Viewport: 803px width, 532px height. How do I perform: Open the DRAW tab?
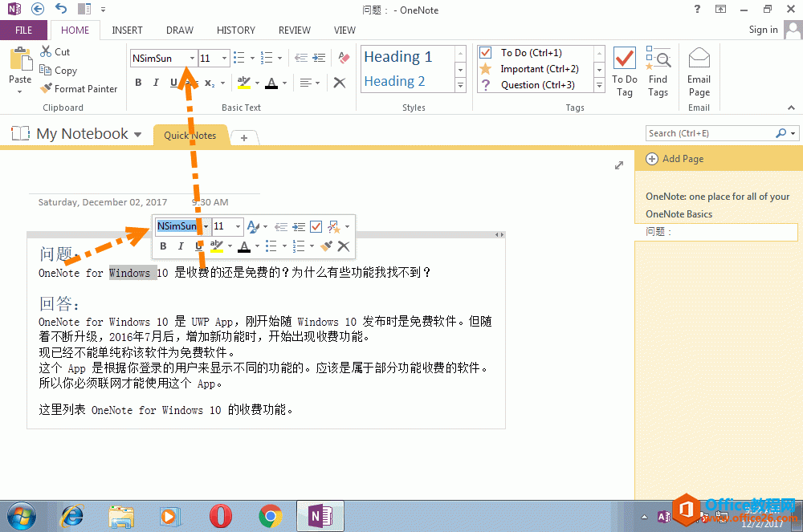(x=178, y=30)
